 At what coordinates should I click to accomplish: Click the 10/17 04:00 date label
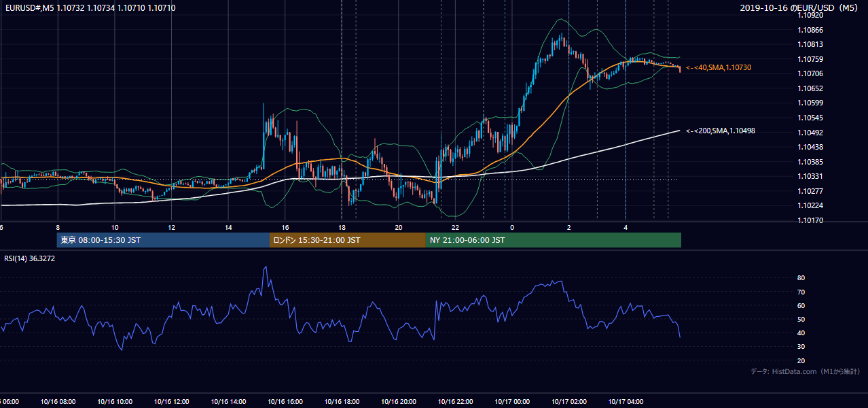point(626,402)
